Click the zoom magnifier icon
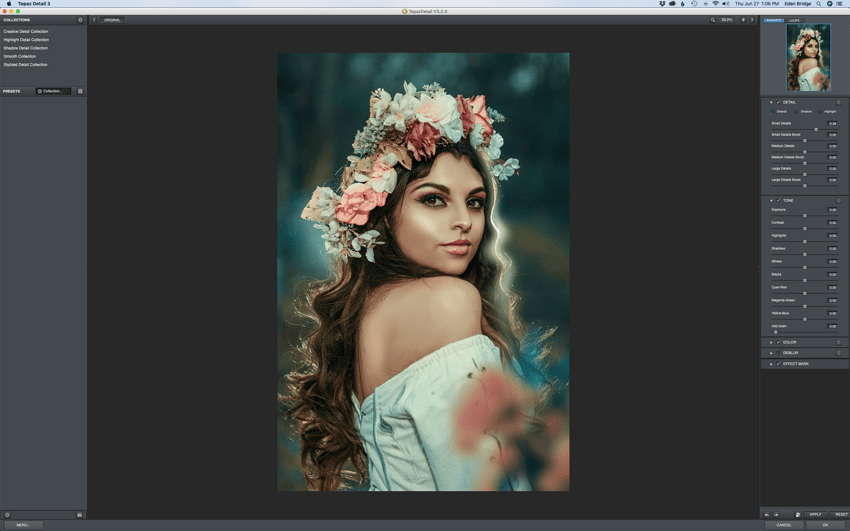This screenshot has height=531, width=850. [x=713, y=20]
